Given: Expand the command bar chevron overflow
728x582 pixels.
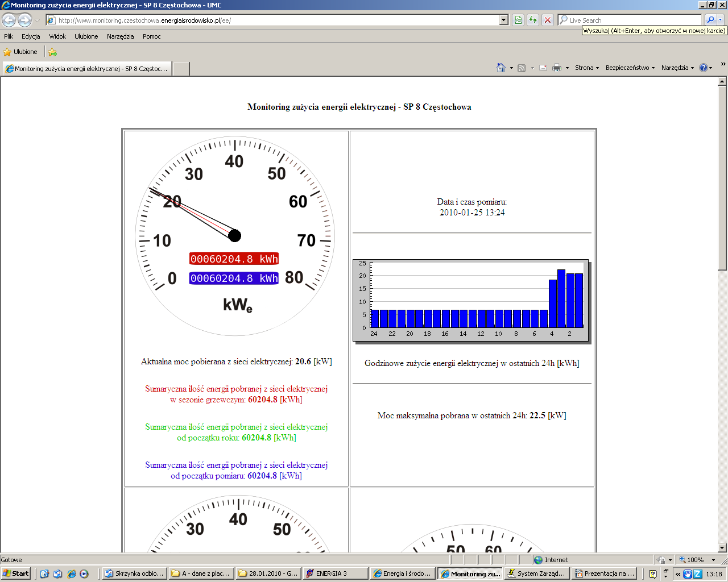Looking at the screenshot, I should click(x=723, y=64).
